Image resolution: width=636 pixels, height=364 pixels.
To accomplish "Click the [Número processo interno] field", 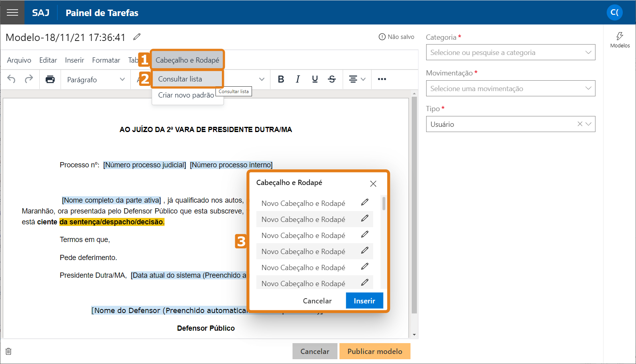I will (x=232, y=165).
